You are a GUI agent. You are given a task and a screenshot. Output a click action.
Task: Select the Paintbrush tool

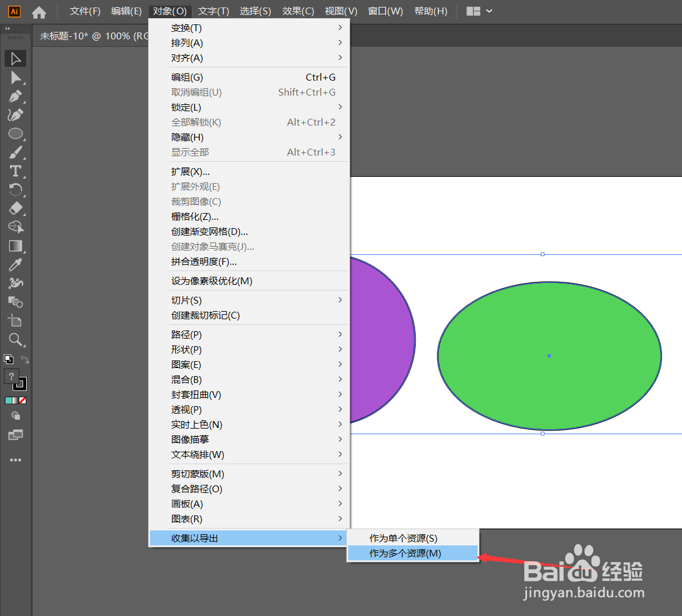[x=16, y=152]
